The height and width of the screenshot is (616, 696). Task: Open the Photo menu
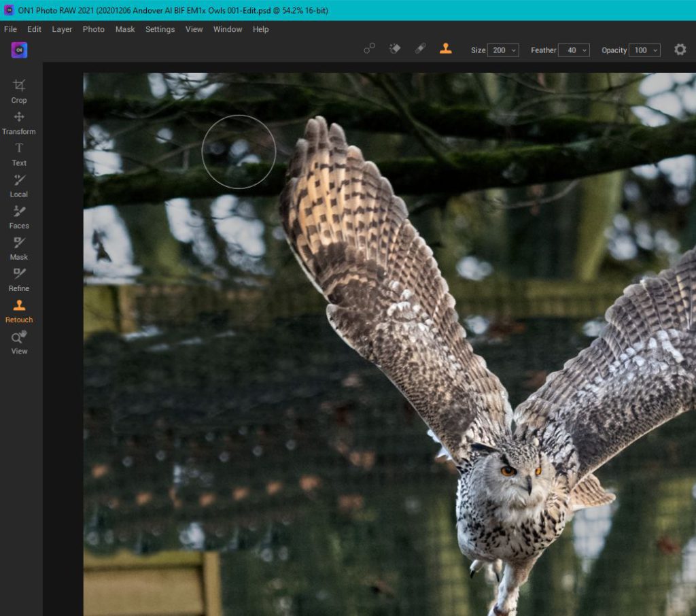tap(93, 29)
